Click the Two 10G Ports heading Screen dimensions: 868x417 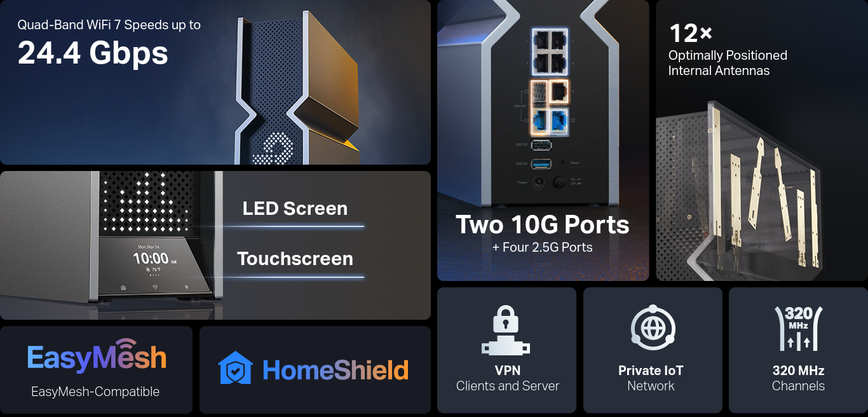pyautogui.click(x=543, y=224)
